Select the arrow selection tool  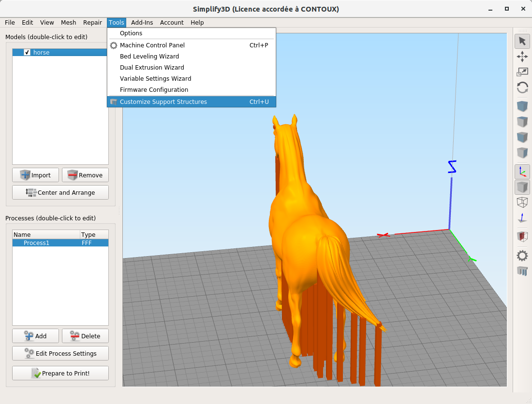pyautogui.click(x=522, y=42)
